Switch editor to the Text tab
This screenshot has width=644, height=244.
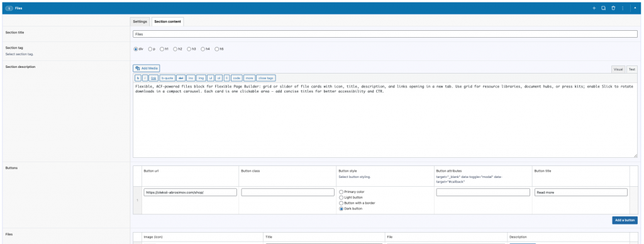[631, 69]
